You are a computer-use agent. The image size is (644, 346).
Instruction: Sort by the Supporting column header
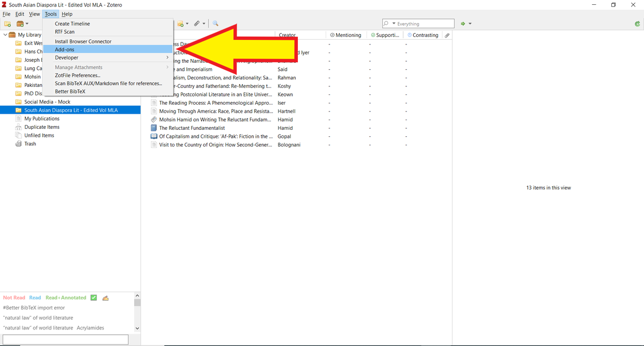[x=385, y=35]
